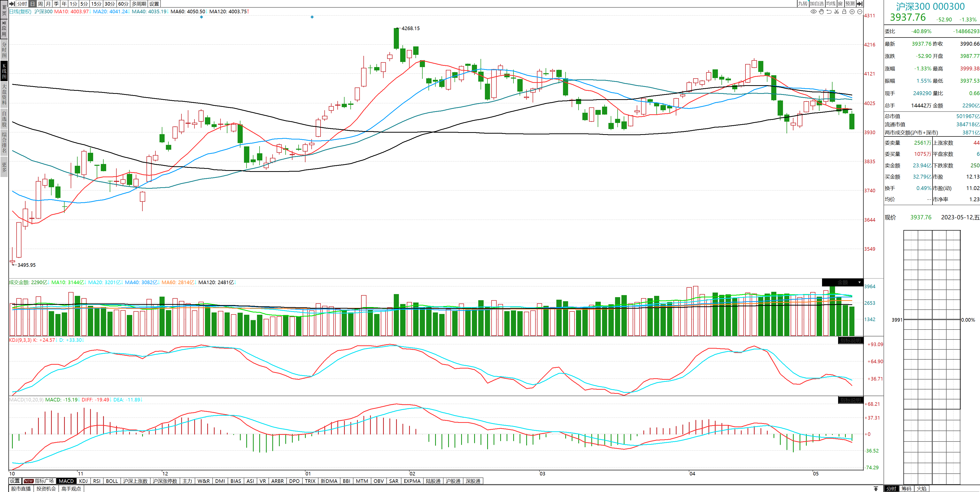Click the scroll-to-top arrow at bottom
The image size is (980, 492).
(x=876, y=489)
